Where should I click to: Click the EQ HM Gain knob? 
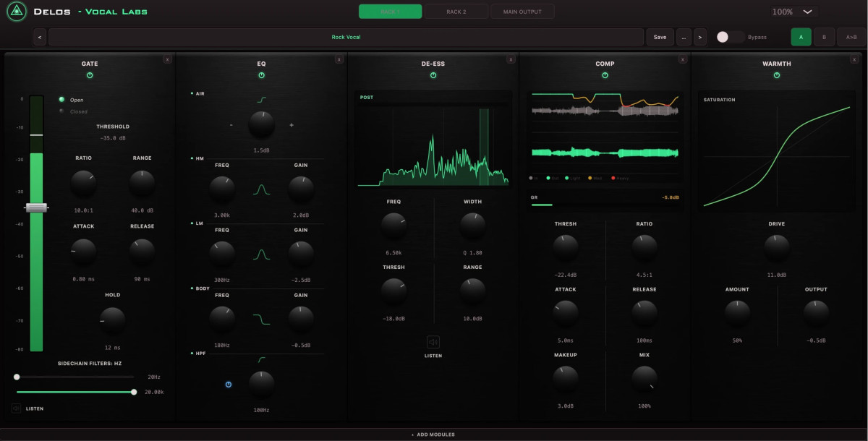[x=301, y=190]
